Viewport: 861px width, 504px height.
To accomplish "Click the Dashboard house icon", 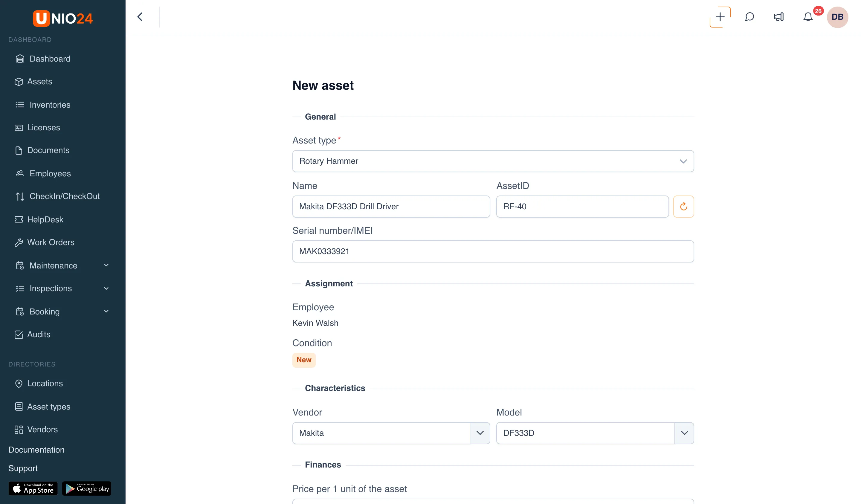I will click(20, 59).
